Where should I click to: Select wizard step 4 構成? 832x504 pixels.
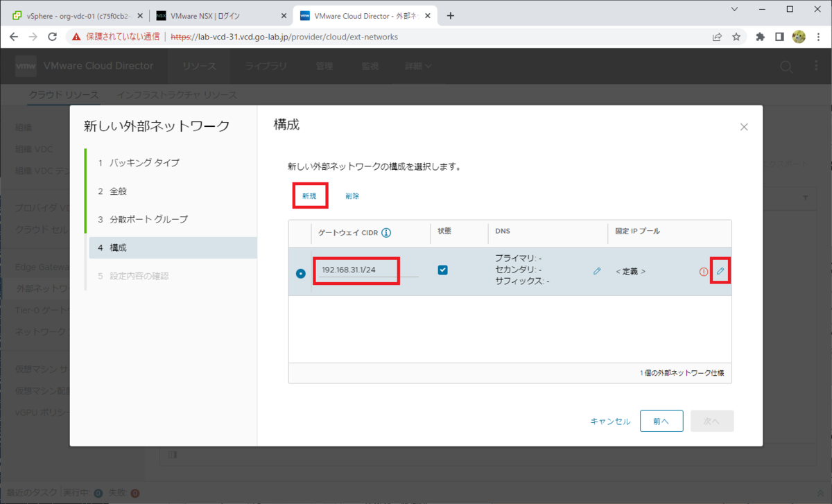tap(173, 247)
